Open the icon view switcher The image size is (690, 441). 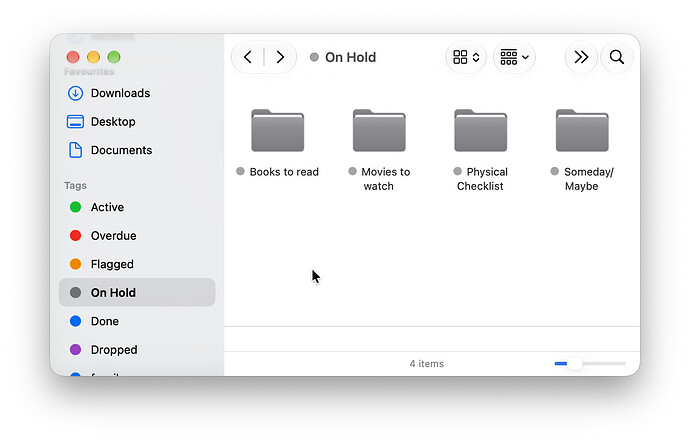tap(466, 57)
